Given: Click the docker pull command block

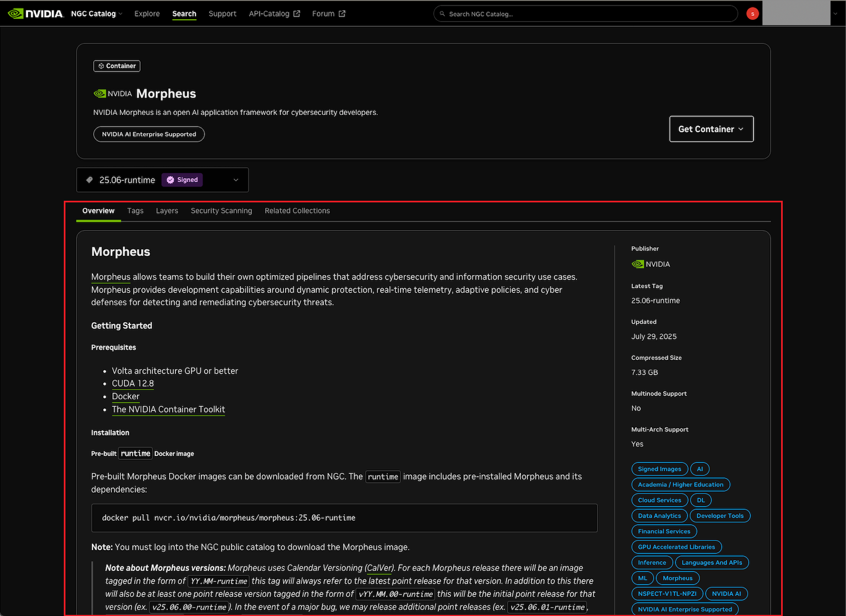Looking at the screenshot, I should tap(344, 518).
